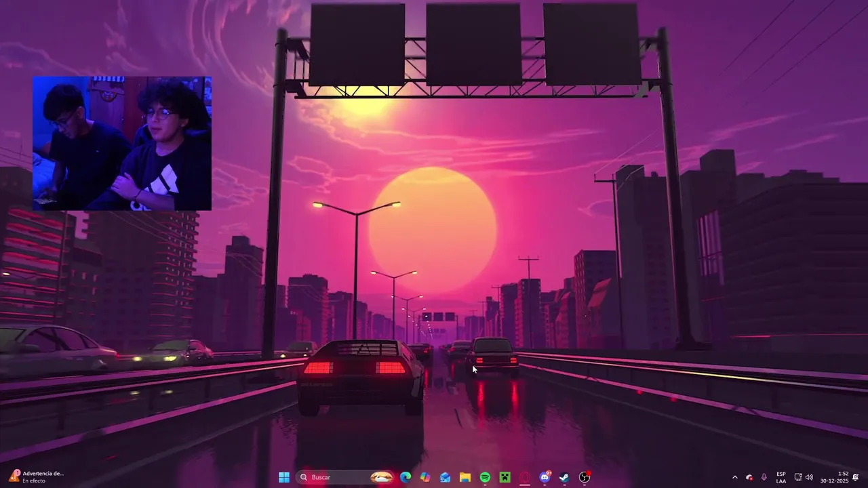
Task: Open Spotify from the taskbar
Action: tap(485, 477)
